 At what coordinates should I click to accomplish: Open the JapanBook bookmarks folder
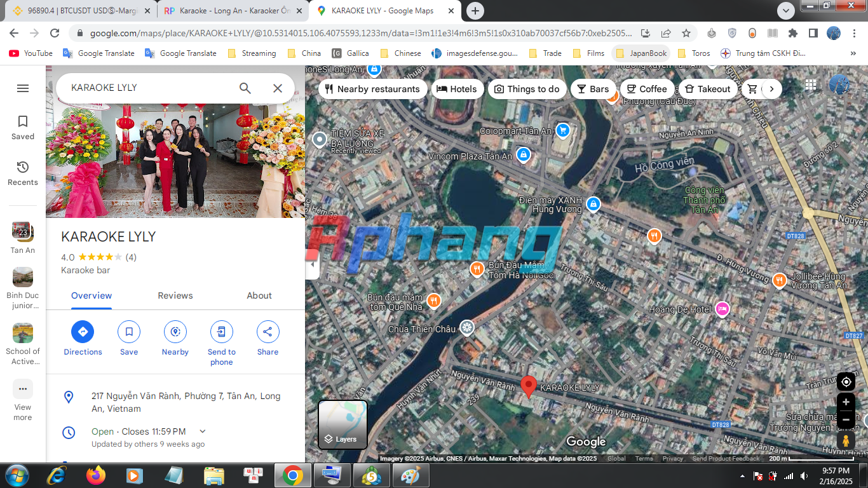coord(641,53)
